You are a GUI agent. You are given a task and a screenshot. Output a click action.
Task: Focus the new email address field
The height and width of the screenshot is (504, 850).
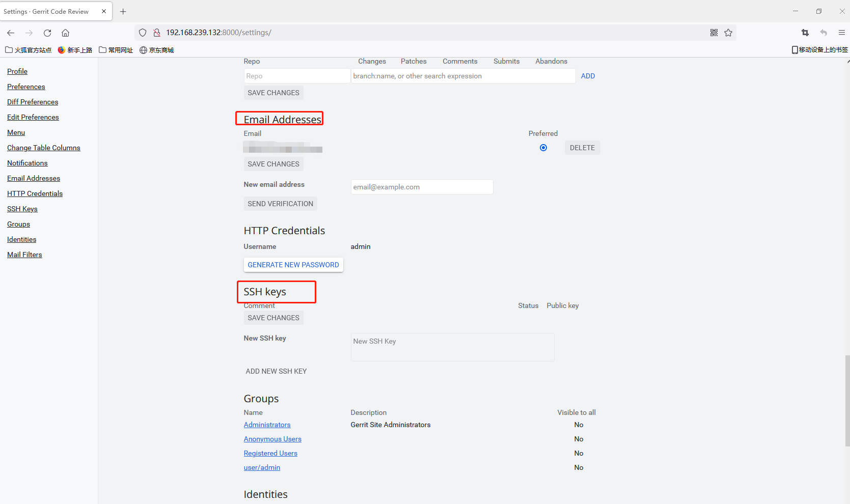[422, 187]
